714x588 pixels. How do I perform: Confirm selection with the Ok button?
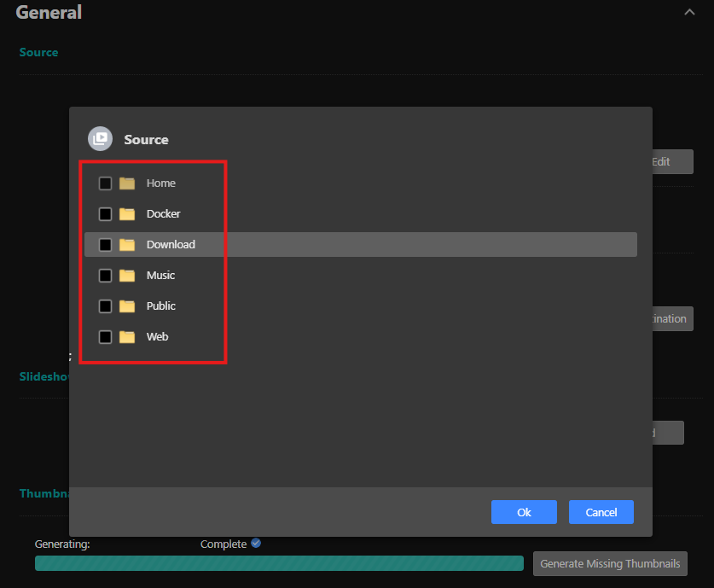click(524, 512)
